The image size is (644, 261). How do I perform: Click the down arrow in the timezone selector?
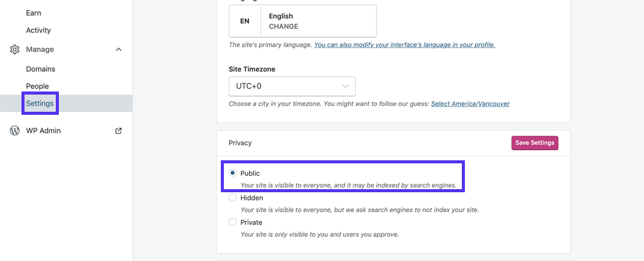pyautogui.click(x=346, y=86)
